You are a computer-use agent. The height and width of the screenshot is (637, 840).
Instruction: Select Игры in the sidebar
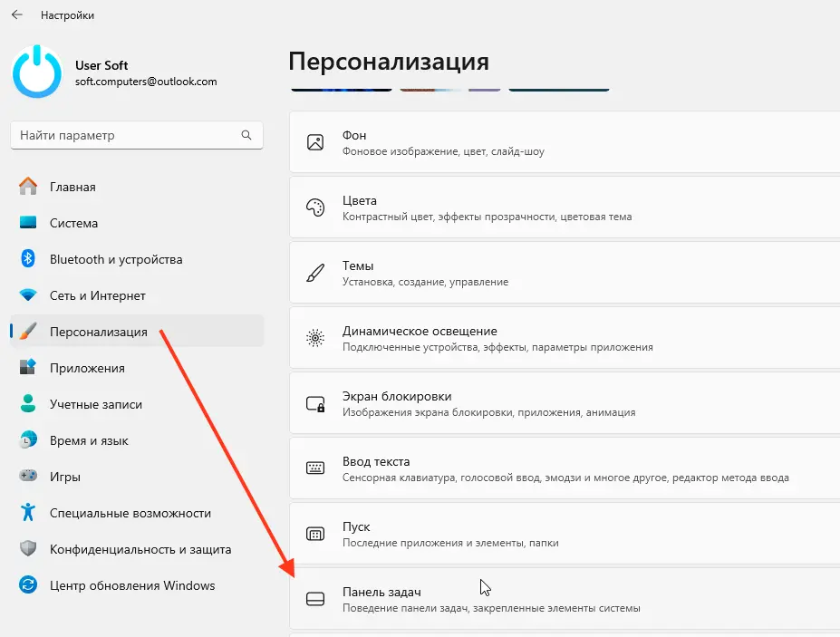137,476
